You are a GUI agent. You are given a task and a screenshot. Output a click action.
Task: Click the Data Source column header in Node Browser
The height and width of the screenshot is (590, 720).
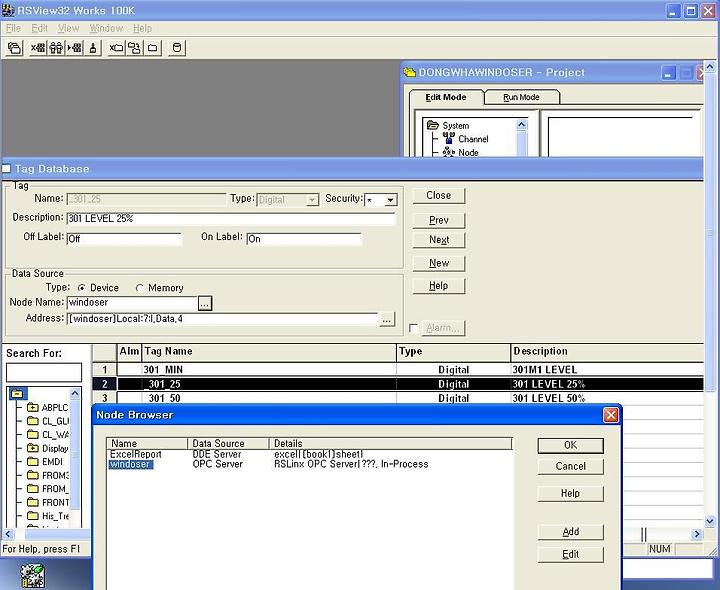[228, 444]
